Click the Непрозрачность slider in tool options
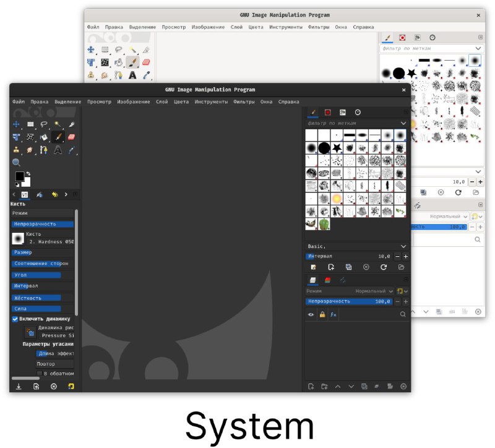The image size is (495, 448). pyautogui.click(x=43, y=224)
